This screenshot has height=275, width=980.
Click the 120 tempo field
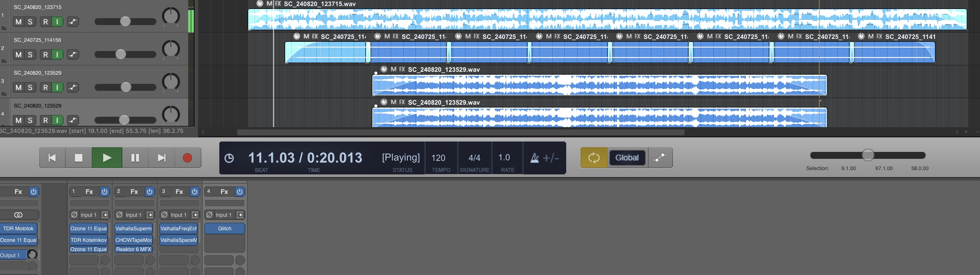tap(438, 158)
